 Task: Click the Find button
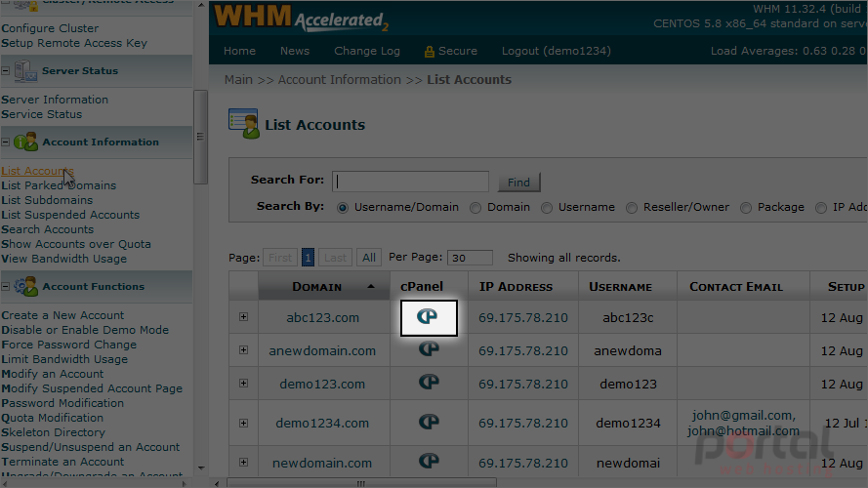pyautogui.click(x=518, y=183)
